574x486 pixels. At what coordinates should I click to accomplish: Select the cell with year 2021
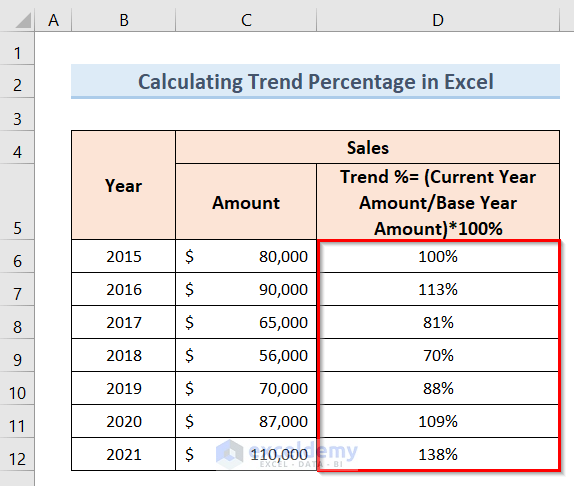click(123, 454)
